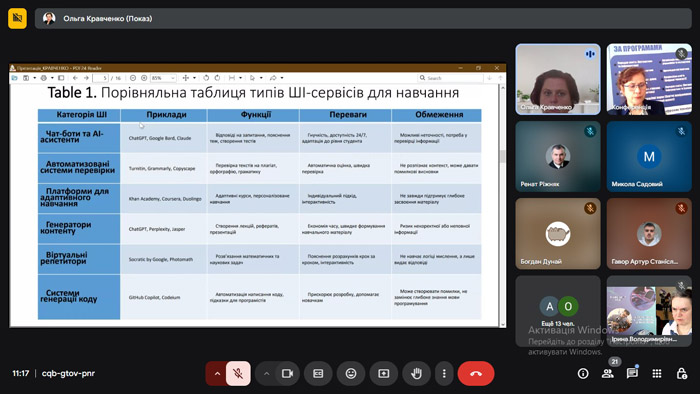700x394 pixels.
Task: Open the emoji reactions button
Action: pyautogui.click(x=351, y=373)
